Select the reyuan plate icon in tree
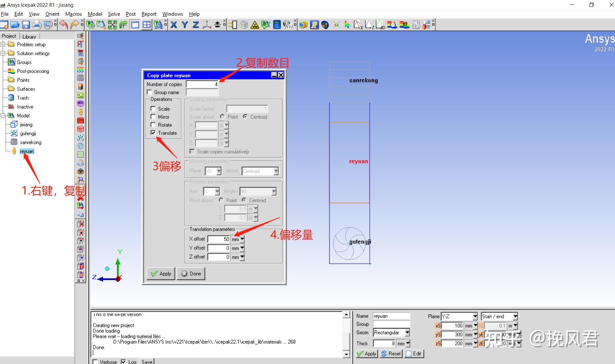 (14, 151)
